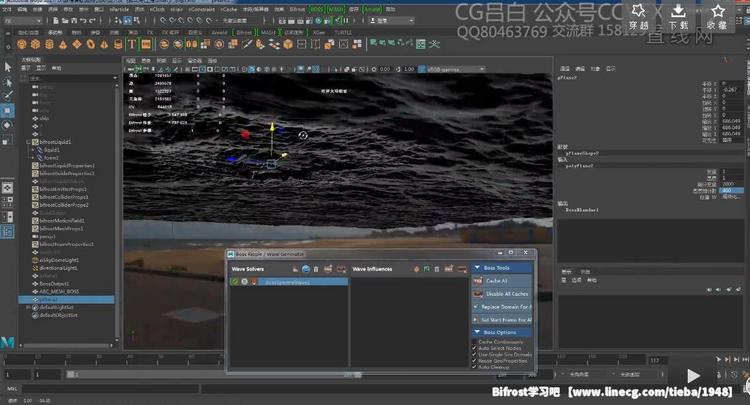
Task: Click the Outliner horizontal scrollbar
Action: pyautogui.click(x=66, y=345)
